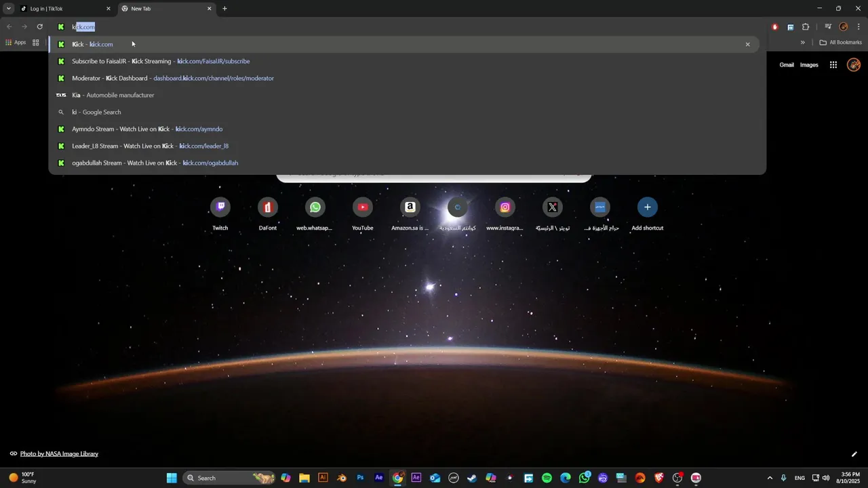Launch Adobe Illustrator from taskbar
The width and height of the screenshot is (868, 488).
coord(323,478)
